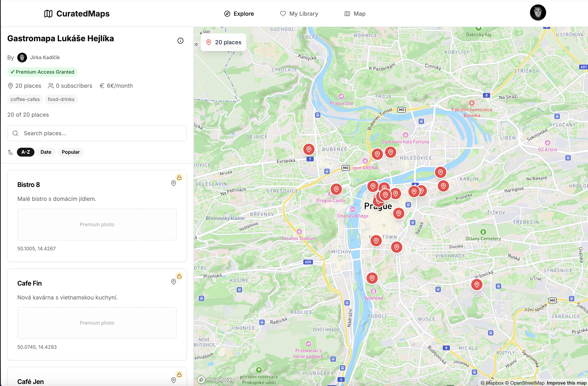Click the Premium Access Granted badge
Screen dimensions: 588x386
tap(42, 72)
